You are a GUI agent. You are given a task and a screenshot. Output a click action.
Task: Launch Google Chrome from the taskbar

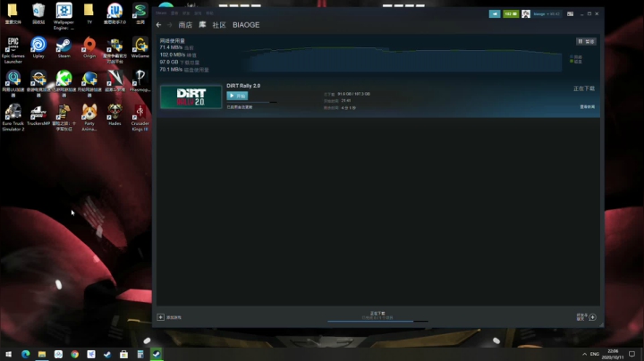point(75,354)
